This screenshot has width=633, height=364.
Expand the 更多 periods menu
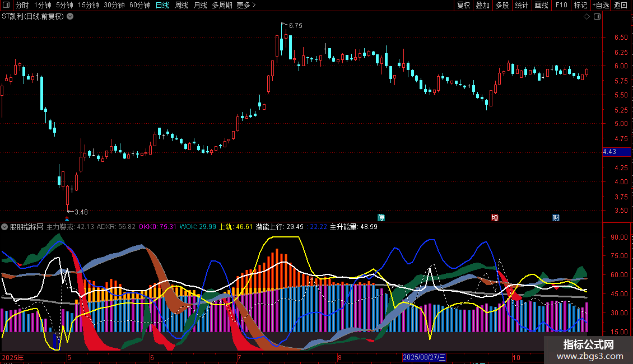pyautogui.click(x=246, y=5)
